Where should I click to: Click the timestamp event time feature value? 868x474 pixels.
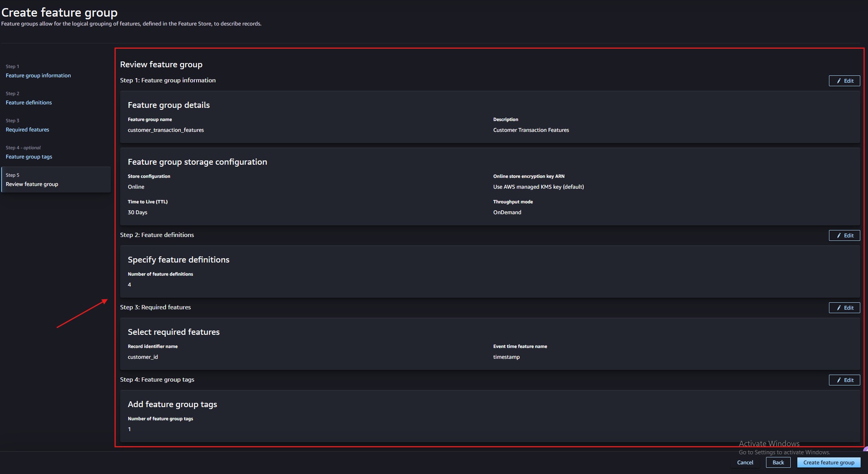click(506, 357)
